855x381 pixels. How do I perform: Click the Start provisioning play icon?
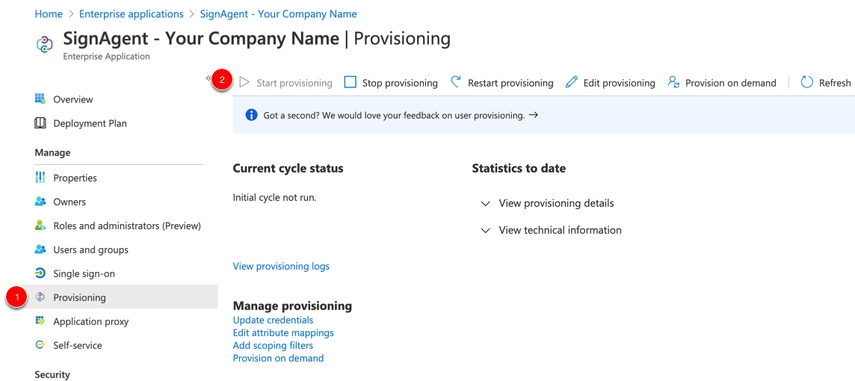click(245, 83)
